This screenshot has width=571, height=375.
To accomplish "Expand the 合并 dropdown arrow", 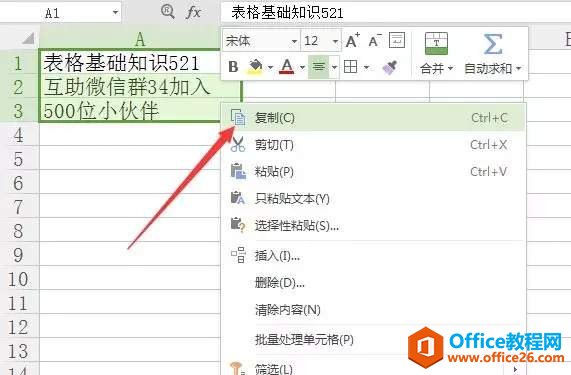I will pyautogui.click(x=450, y=68).
